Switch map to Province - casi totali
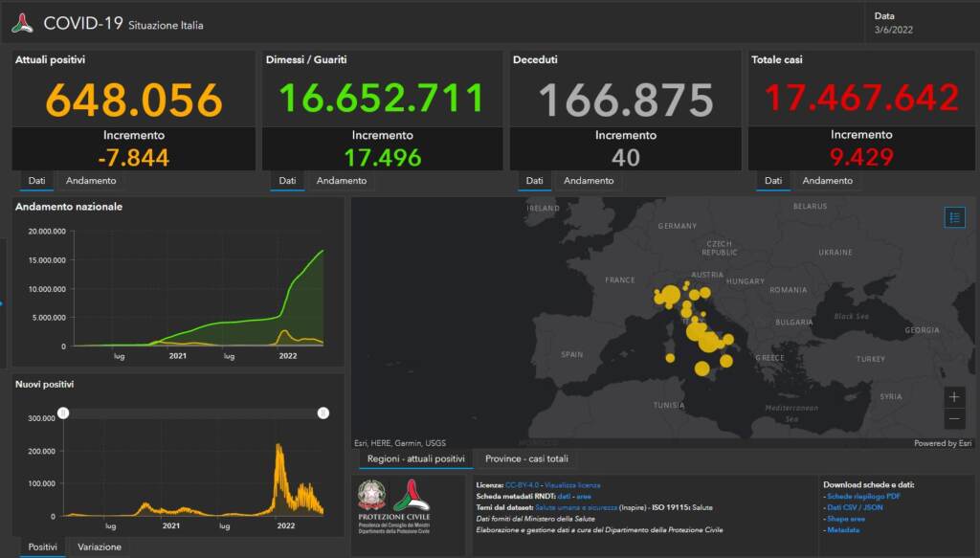 pos(526,459)
